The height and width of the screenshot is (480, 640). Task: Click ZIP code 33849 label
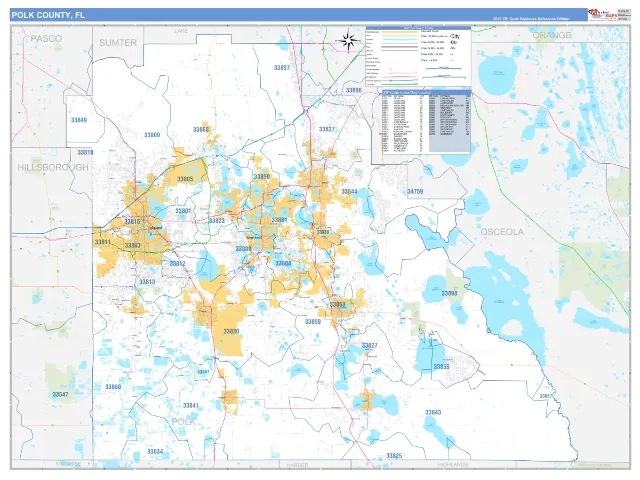[79, 120]
